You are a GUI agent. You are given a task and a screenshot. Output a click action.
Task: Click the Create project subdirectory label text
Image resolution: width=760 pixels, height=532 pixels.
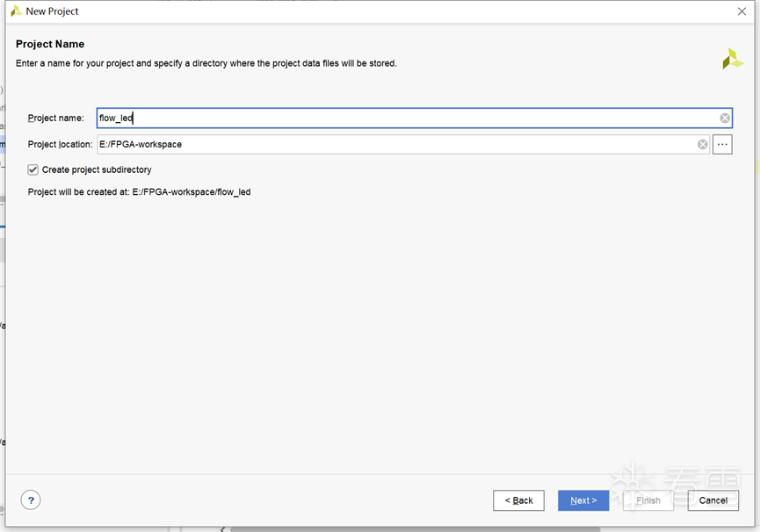[97, 169]
